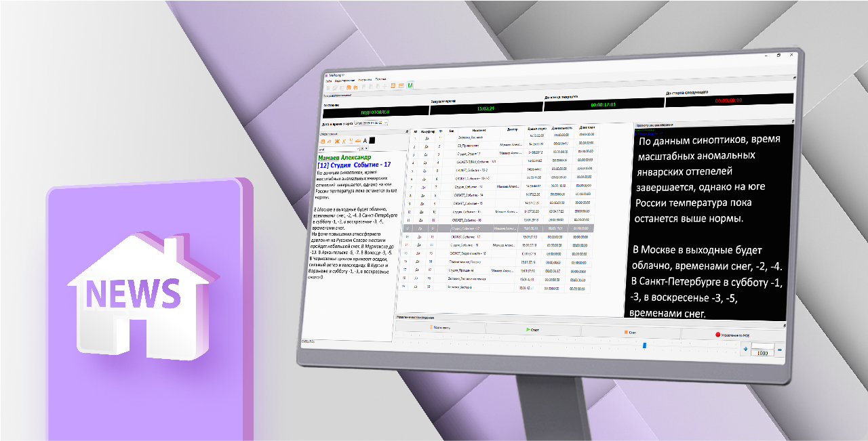The width and height of the screenshot is (868, 441).
Task: Click the blue plus icon near speed field
Action: (x=746, y=350)
